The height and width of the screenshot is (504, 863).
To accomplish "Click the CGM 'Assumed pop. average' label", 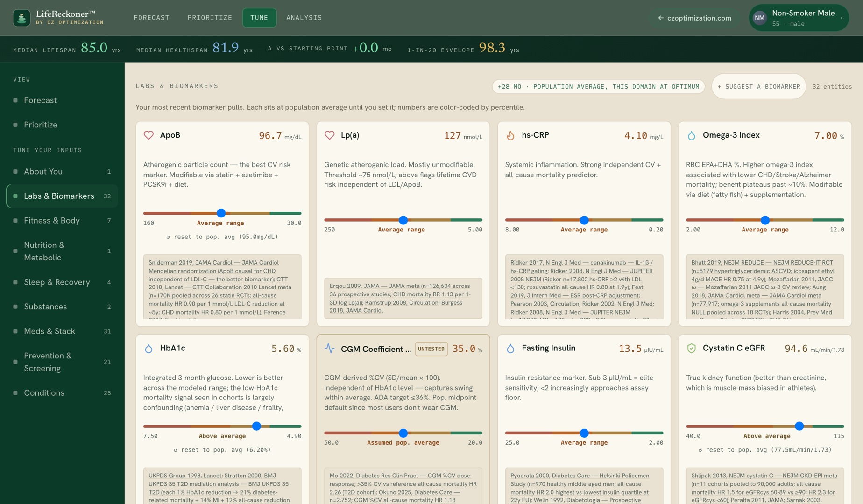I will pyautogui.click(x=403, y=443).
